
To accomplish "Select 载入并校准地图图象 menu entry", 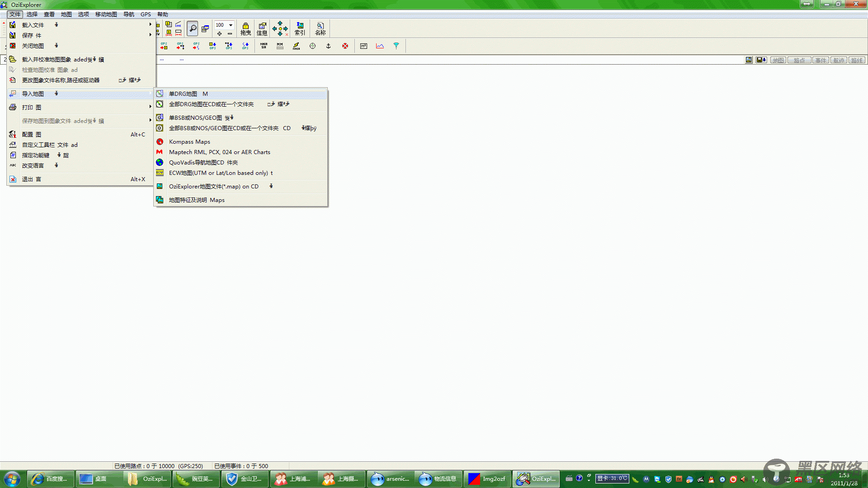I will [x=81, y=59].
